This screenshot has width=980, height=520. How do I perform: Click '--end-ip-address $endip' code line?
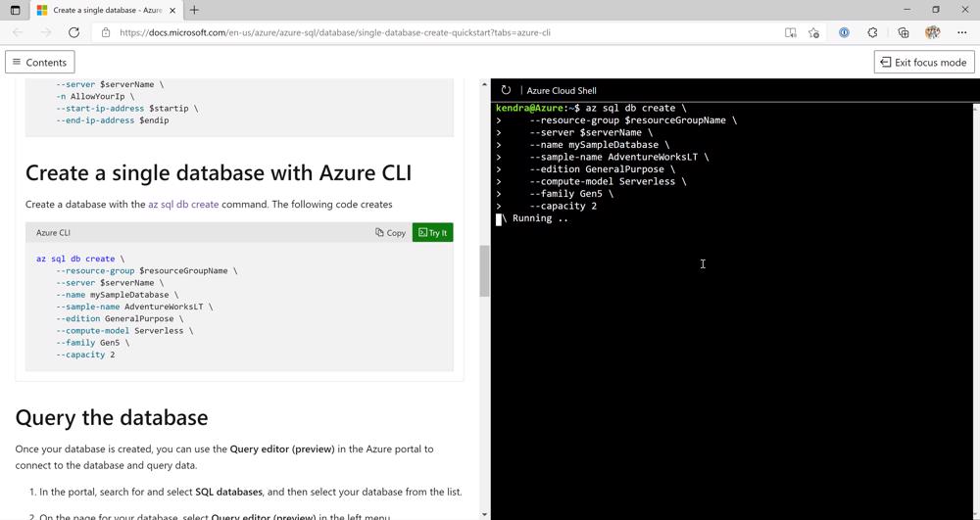click(x=113, y=119)
